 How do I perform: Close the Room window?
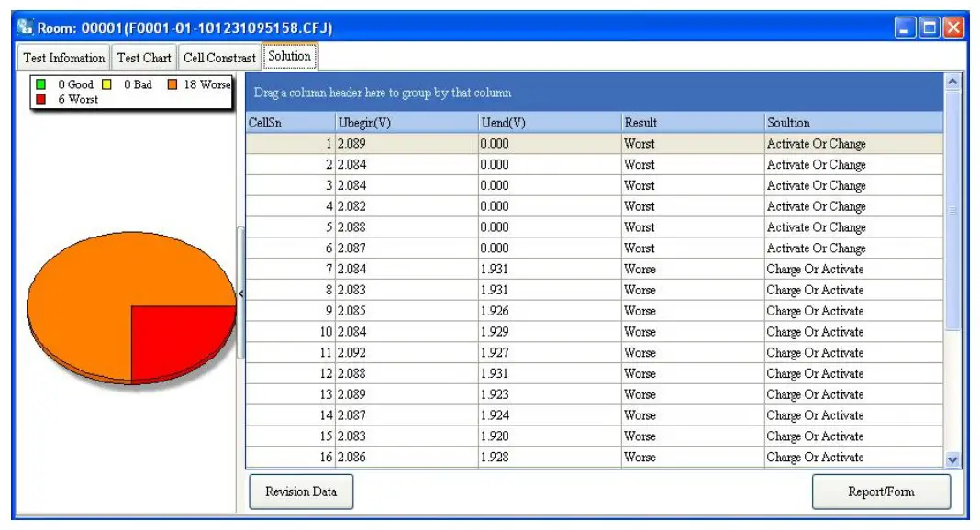tap(953, 28)
